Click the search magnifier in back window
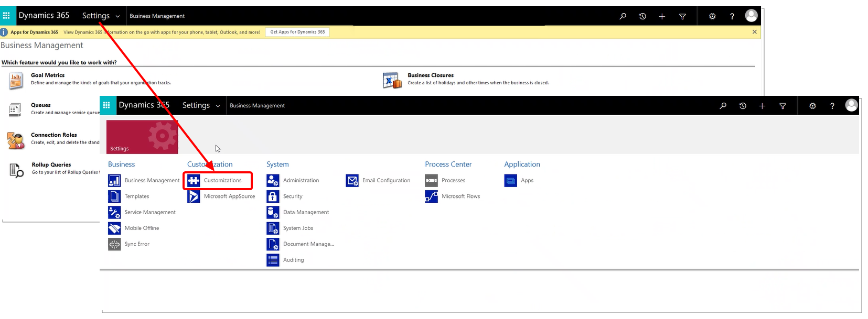 pyautogui.click(x=623, y=16)
